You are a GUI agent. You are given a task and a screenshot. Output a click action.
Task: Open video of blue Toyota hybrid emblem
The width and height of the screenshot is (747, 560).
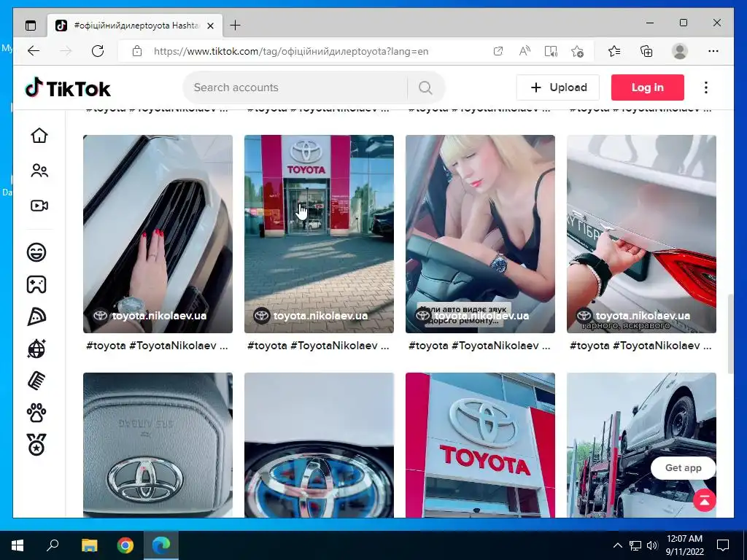click(x=319, y=445)
